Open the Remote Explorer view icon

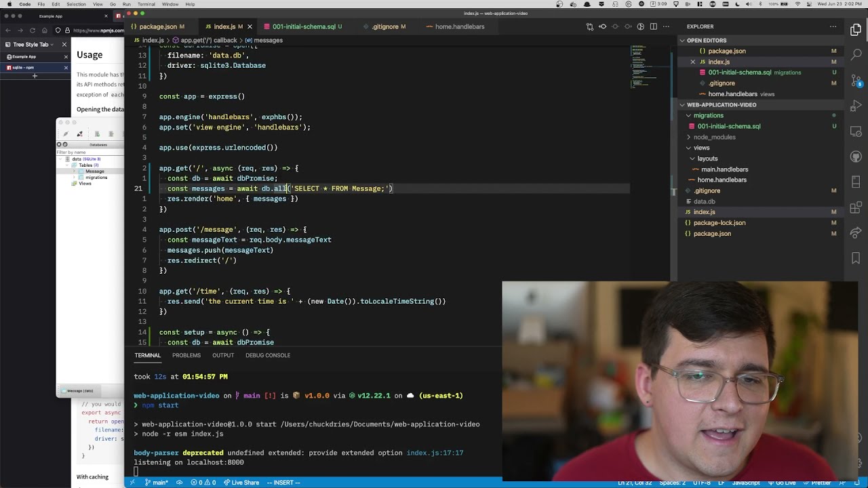856,131
